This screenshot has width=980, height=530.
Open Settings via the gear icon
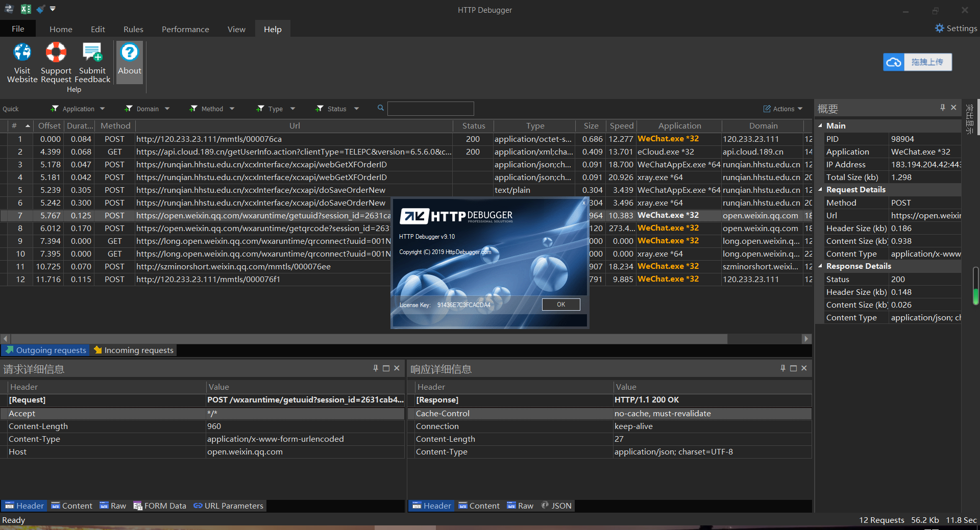pos(939,29)
